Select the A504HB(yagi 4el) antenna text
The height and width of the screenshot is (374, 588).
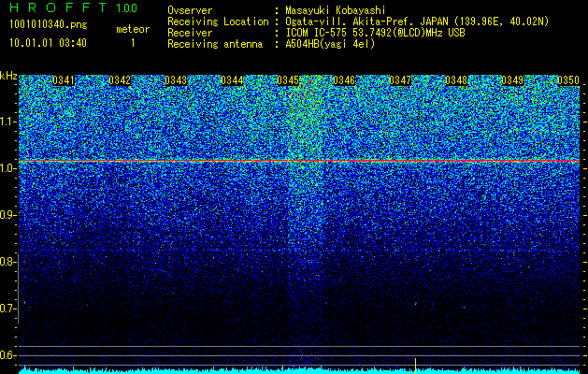(330, 44)
